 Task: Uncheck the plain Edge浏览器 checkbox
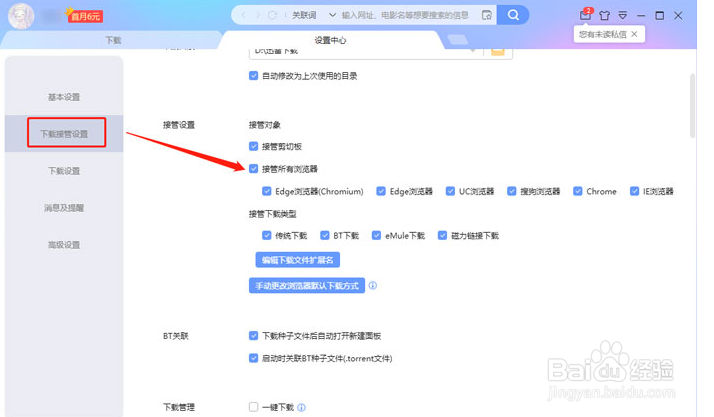pyautogui.click(x=381, y=191)
